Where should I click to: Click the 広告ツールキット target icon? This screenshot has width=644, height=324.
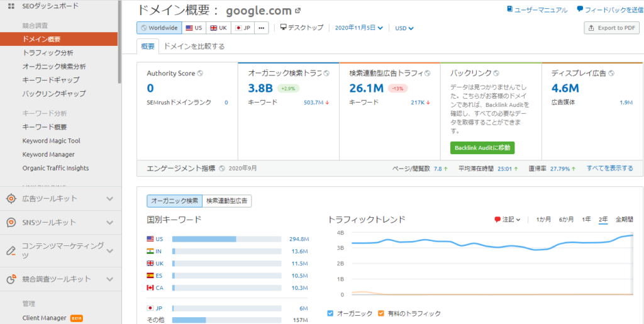click(x=11, y=199)
